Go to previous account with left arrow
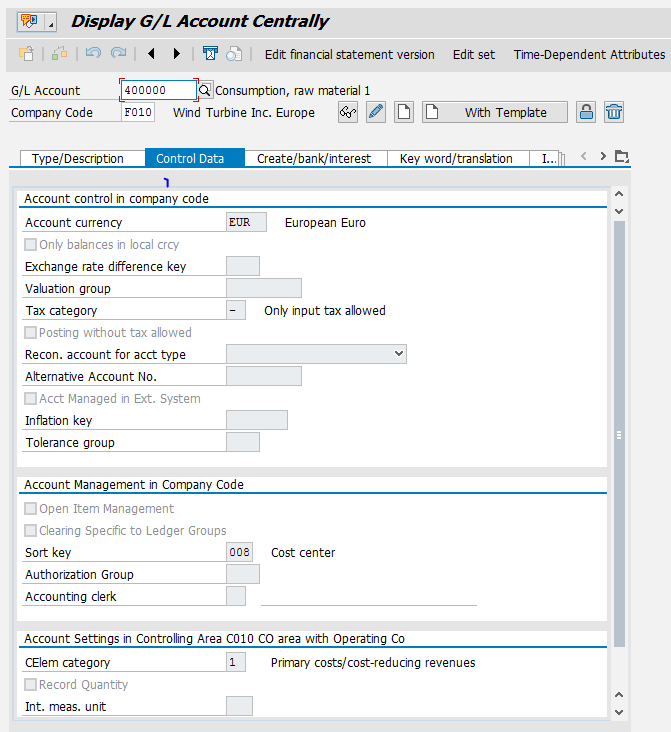 click(x=151, y=54)
